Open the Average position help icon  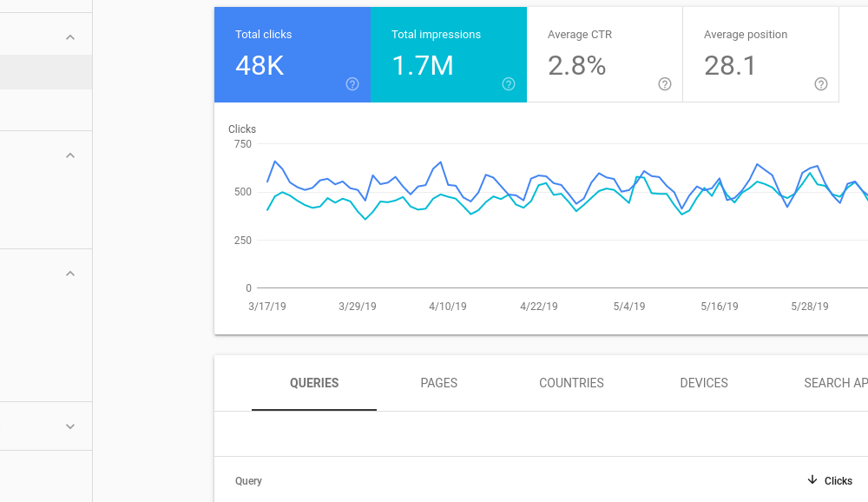click(821, 84)
